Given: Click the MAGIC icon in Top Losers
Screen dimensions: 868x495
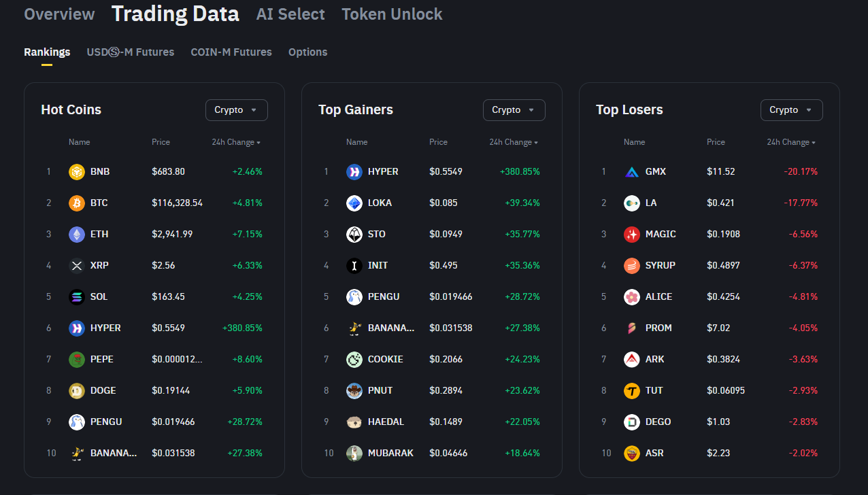Looking at the screenshot, I should tap(632, 235).
